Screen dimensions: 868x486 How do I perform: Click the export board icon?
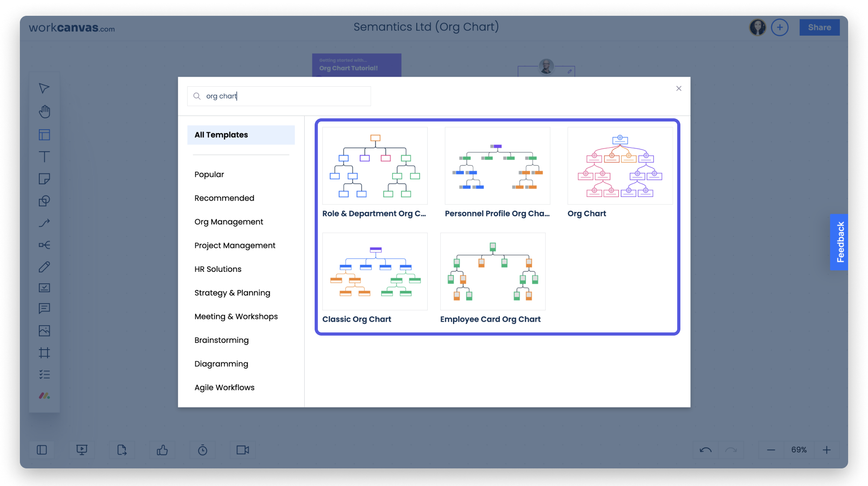[x=122, y=450]
